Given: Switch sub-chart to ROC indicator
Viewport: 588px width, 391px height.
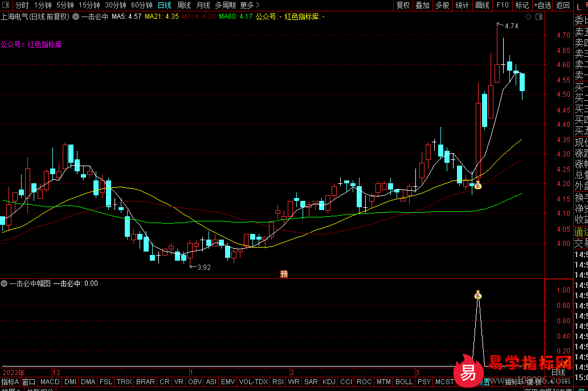Looking at the screenshot, I should 364,382.
